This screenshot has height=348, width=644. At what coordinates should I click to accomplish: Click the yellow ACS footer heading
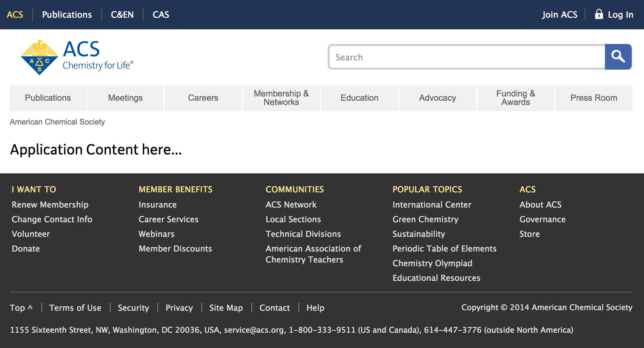(x=528, y=189)
